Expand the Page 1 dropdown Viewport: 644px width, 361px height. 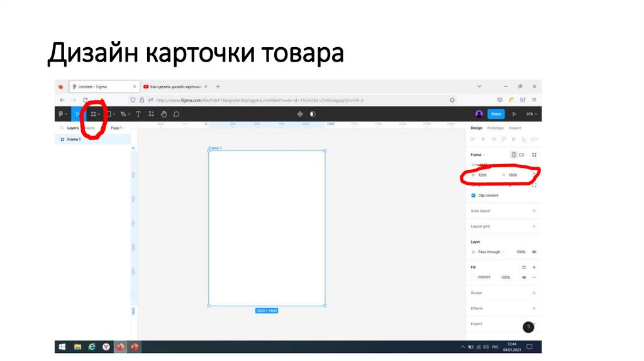pyautogui.click(x=118, y=128)
